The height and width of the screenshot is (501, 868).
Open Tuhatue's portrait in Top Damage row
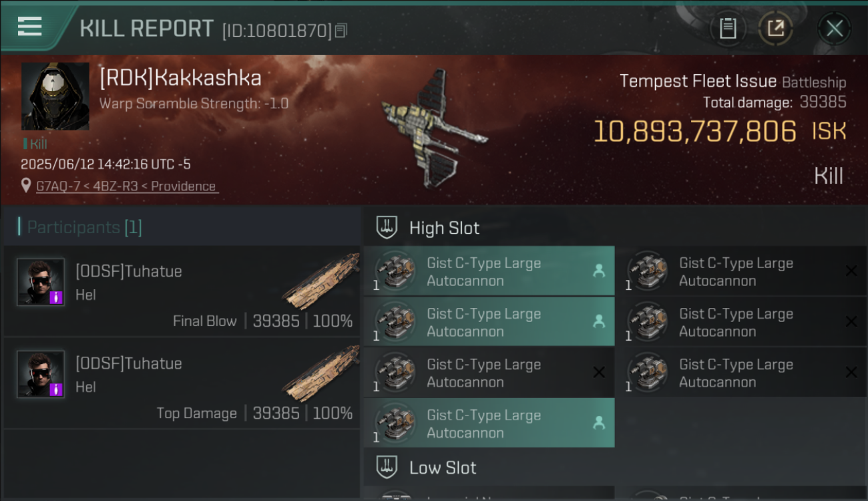coord(41,374)
